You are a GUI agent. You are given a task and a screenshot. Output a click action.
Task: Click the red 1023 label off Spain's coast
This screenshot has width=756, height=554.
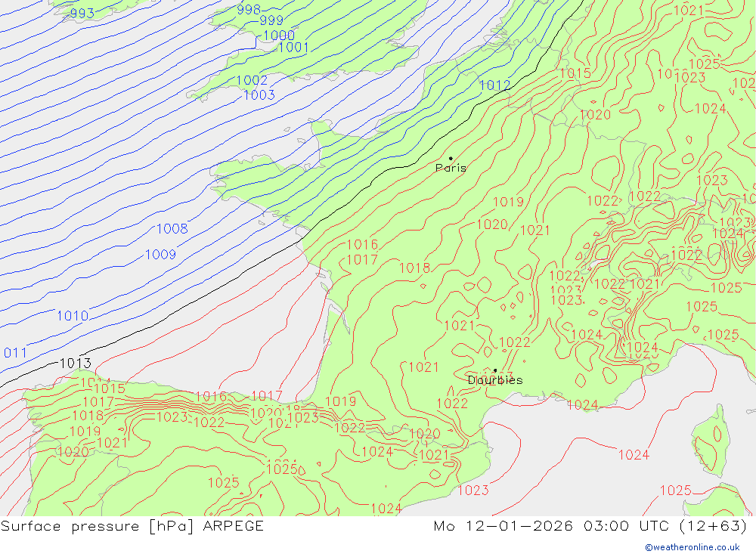(473, 491)
